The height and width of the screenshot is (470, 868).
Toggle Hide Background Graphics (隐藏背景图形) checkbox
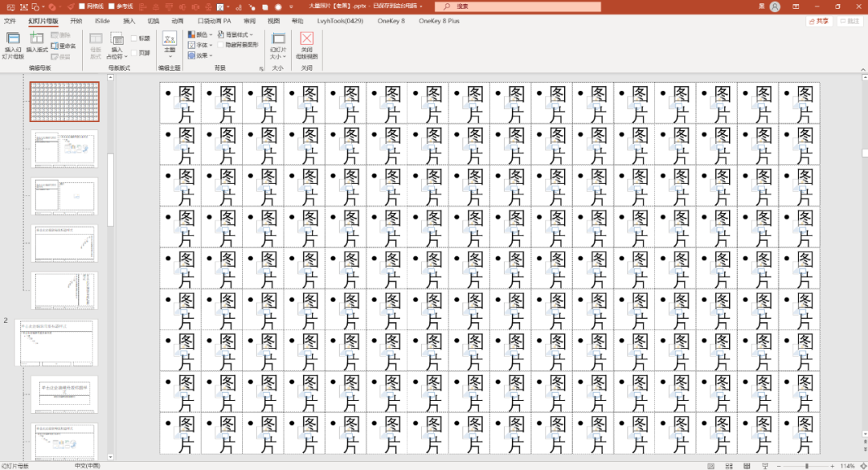[221, 45]
